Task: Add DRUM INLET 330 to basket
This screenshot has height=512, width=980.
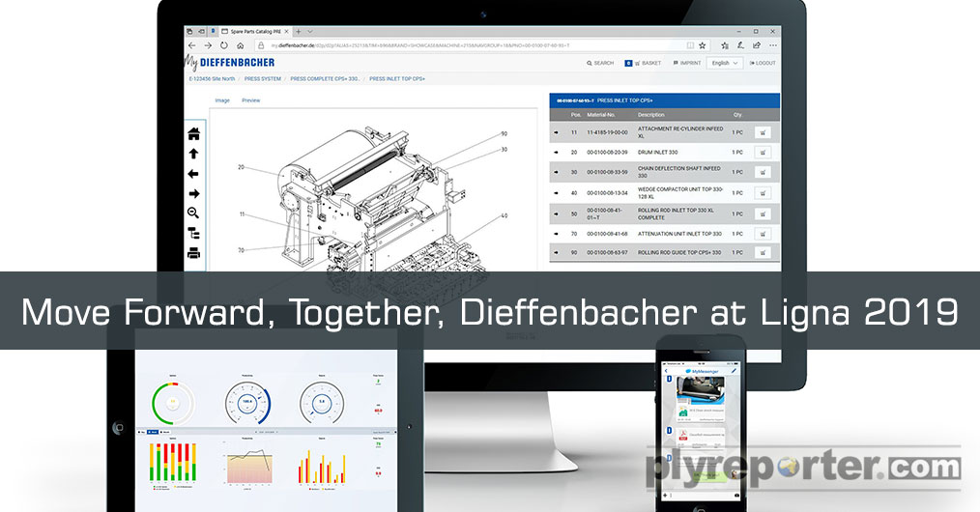Action: click(763, 153)
